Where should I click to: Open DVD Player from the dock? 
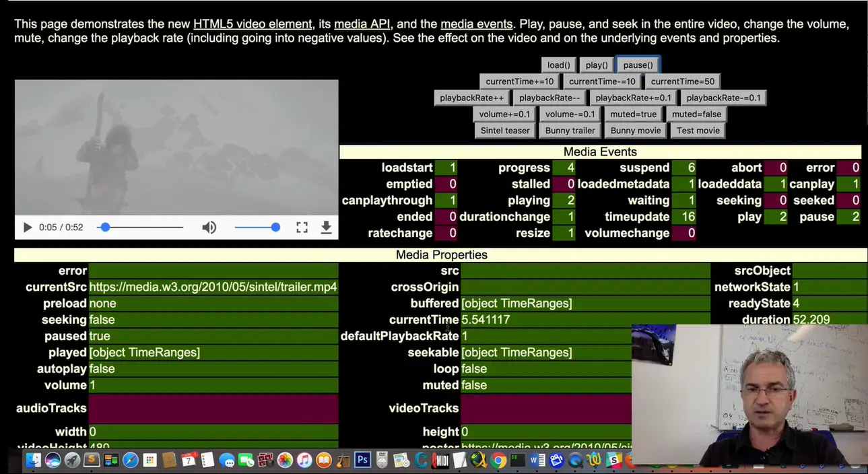pos(382,461)
